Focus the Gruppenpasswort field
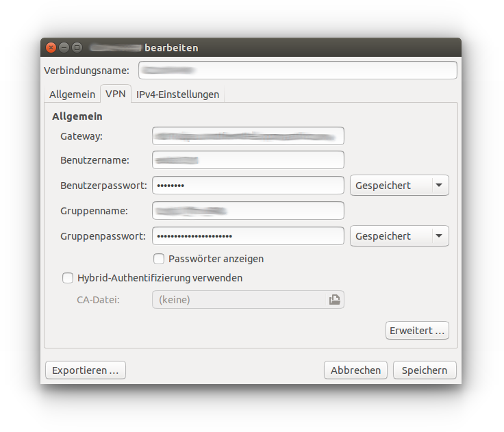This screenshot has height=432, width=504. (x=248, y=236)
